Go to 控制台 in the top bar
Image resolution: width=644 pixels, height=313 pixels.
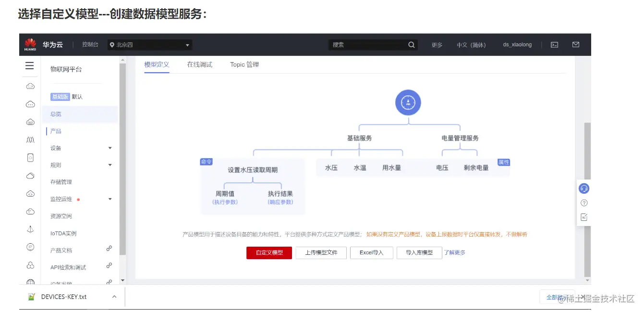(x=90, y=45)
